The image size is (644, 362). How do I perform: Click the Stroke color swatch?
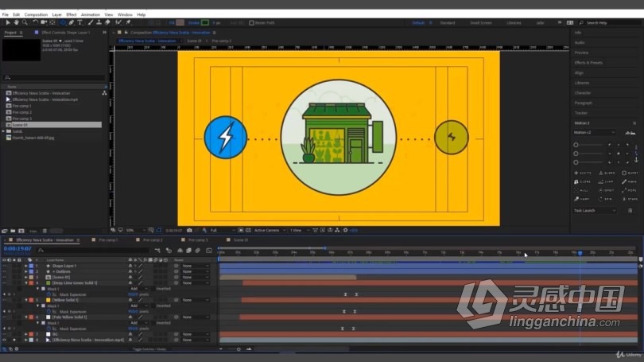coord(205,23)
